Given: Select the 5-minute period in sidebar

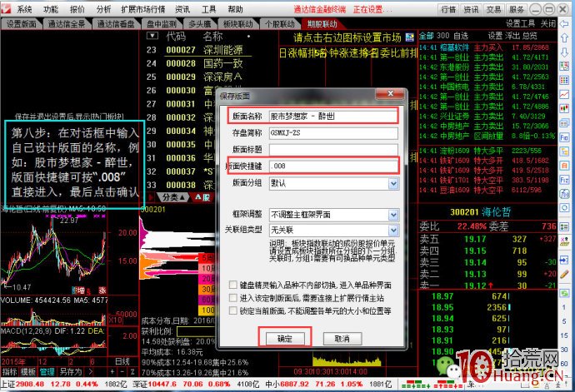Looking at the screenshot, I should [564, 321].
